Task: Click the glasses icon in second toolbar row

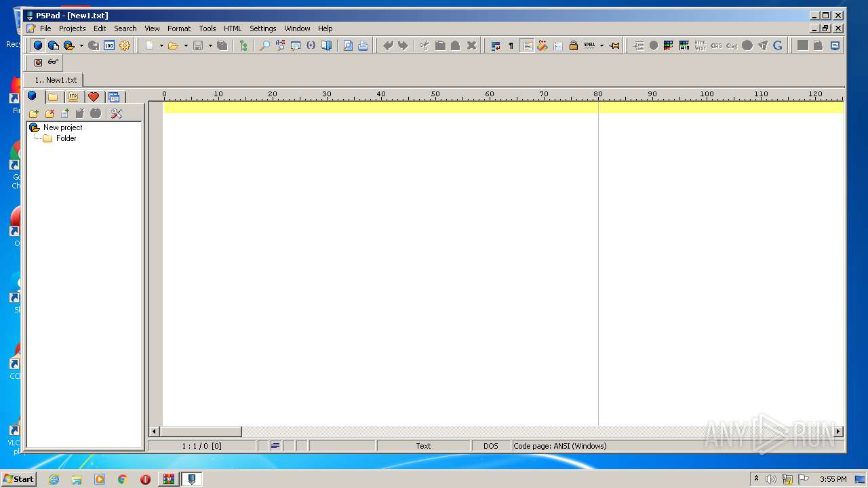Action: coord(53,62)
